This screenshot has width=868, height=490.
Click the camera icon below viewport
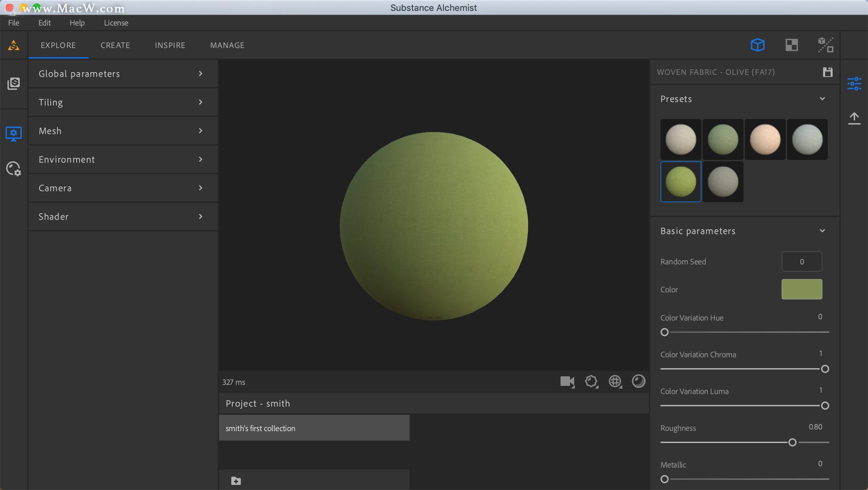coord(567,381)
